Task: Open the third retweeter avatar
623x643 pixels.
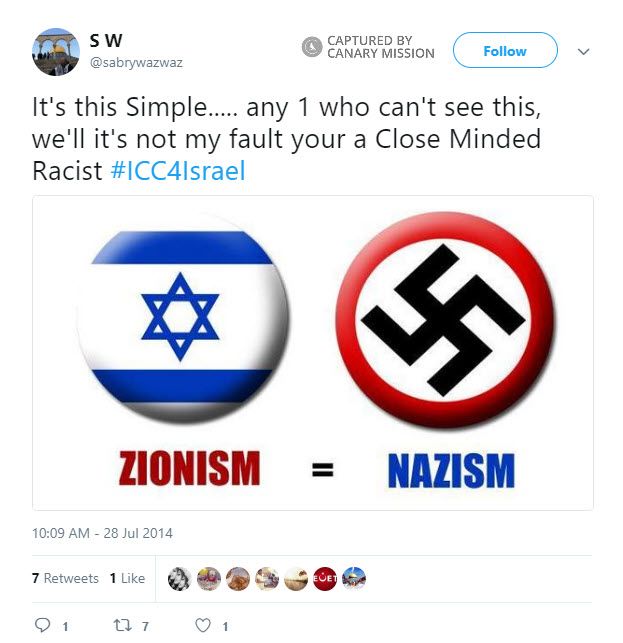Action: (x=237, y=579)
